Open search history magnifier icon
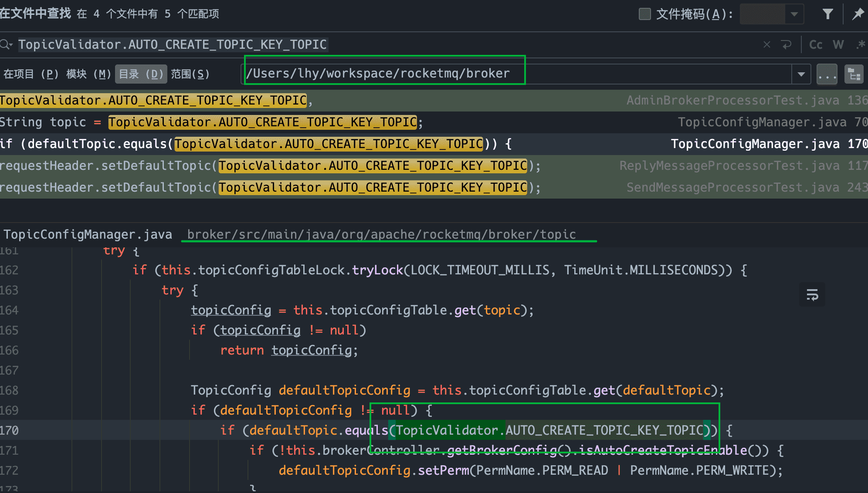Screen dimensions: 868x493 (6, 44)
